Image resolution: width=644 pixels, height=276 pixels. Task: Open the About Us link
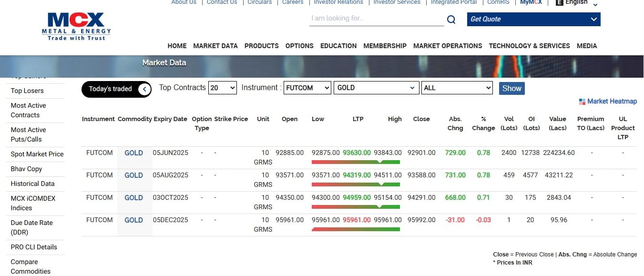(x=184, y=2)
